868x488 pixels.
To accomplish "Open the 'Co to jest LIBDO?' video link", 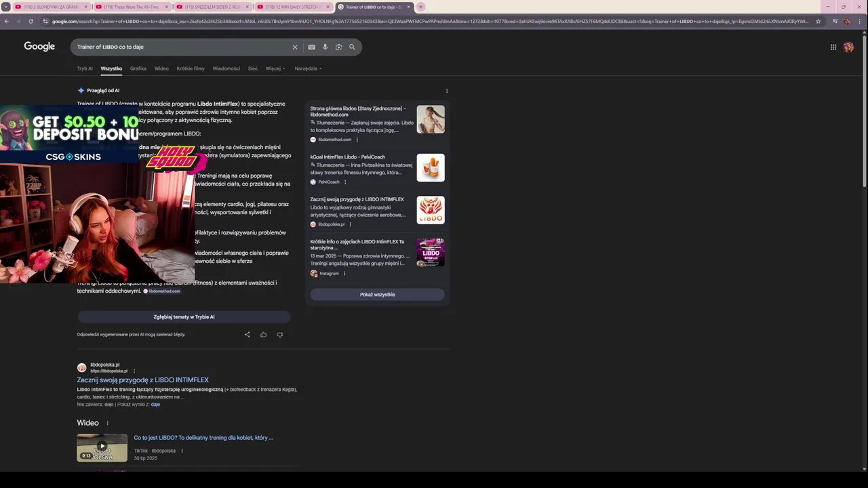I will [x=203, y=438].
